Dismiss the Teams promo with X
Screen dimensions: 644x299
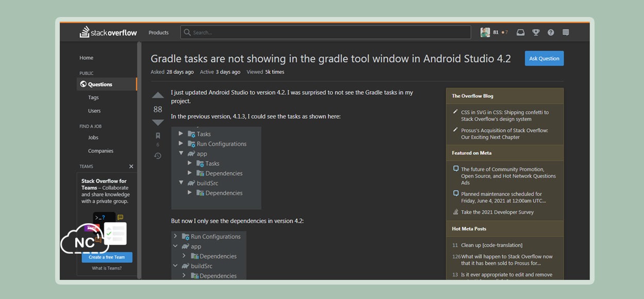131,167
